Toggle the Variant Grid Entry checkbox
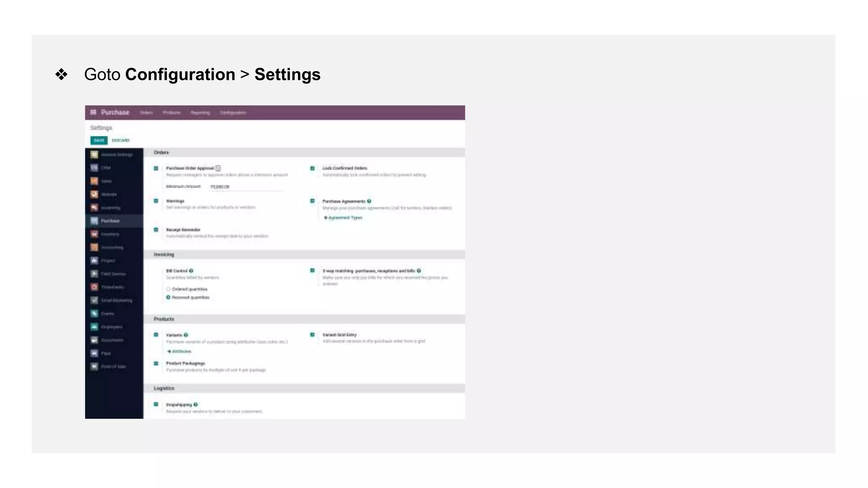 point(312,335)
